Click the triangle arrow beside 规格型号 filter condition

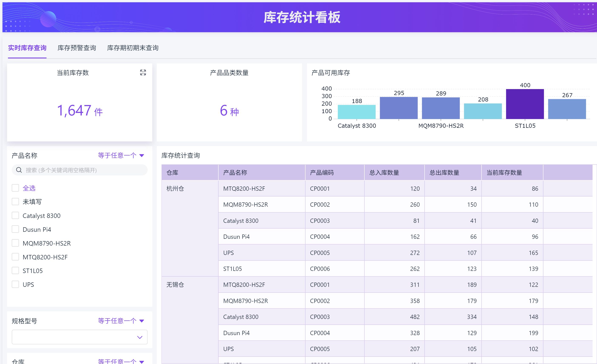pyautogui.click(x=142, y=321)
